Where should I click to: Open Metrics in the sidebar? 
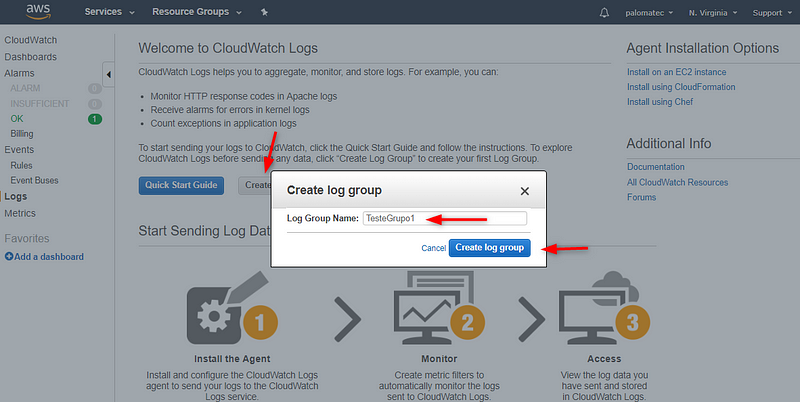click(20, 213)
